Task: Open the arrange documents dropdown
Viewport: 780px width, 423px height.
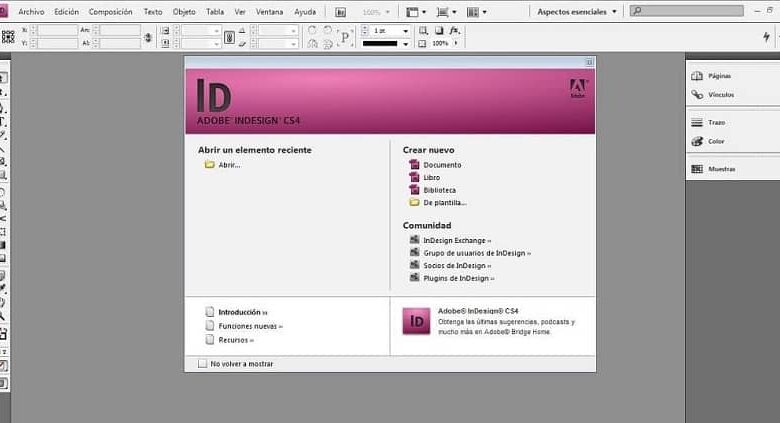Action: (x=477, y=12)
